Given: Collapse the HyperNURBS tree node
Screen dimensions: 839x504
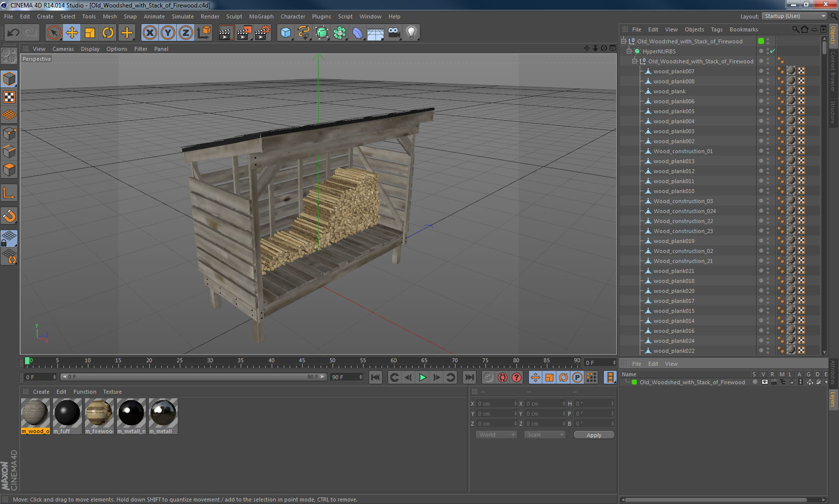Looking at the screenshot, I should tap(629, 51).
